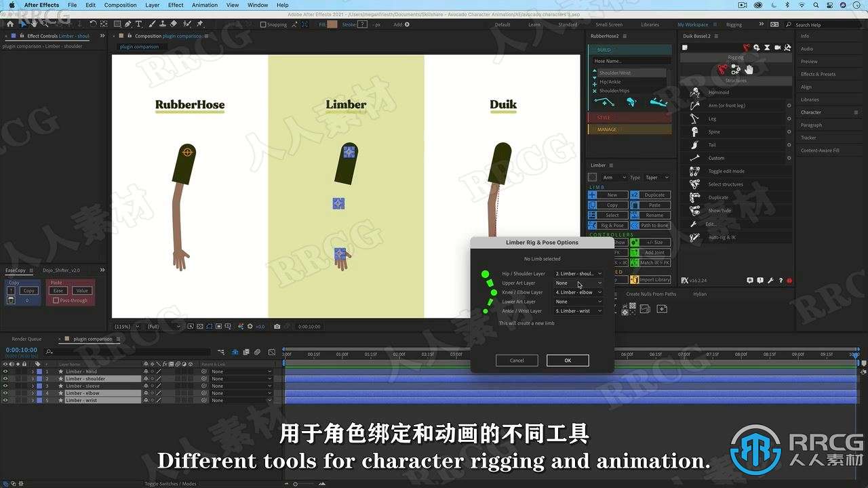Open the Duik automation gear icon
The width and height of the screenshot is (868, 488).
(757, 47)
